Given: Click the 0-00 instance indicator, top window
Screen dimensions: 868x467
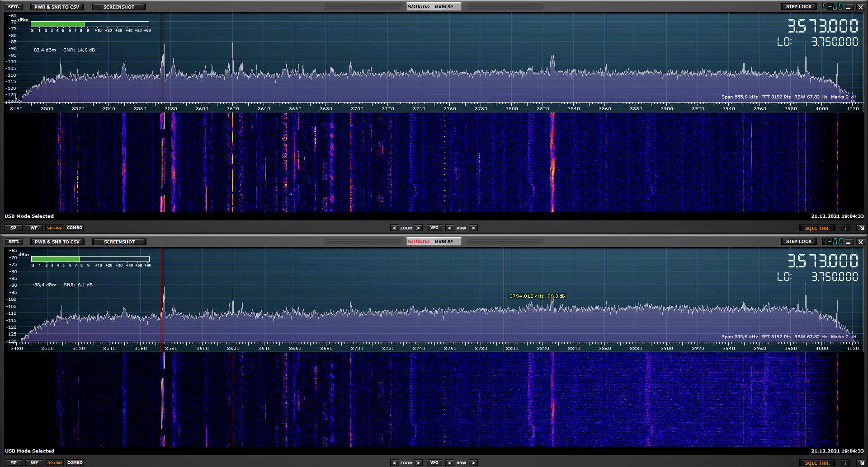Looking at the screenshot, I should click(832, 7).
